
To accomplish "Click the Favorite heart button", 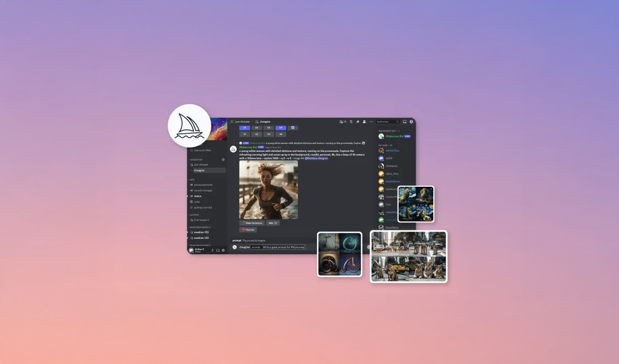I will tap(248, 230).
